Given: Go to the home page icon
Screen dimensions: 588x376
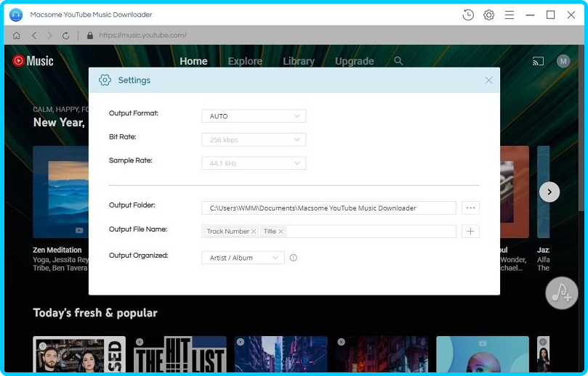Looking at the screenshot, I should pos(17,36).
